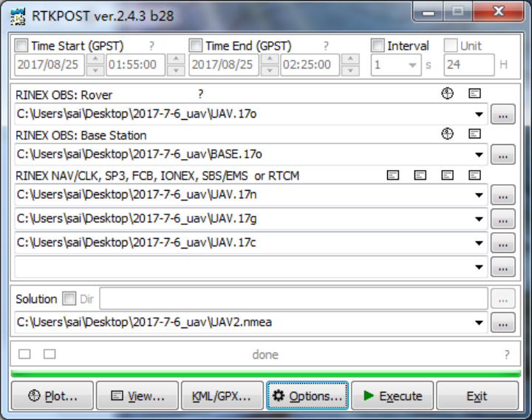This screenshot has width=532, height=420.
Task: Plot the rover observation data icon
Action: point(447,93)
